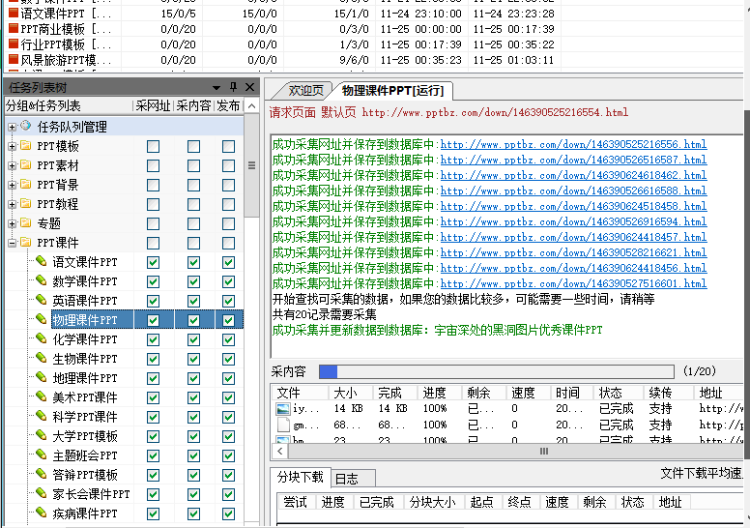
Task: Collapse the PPT课件 tree group
Action: tap(11, 243)
